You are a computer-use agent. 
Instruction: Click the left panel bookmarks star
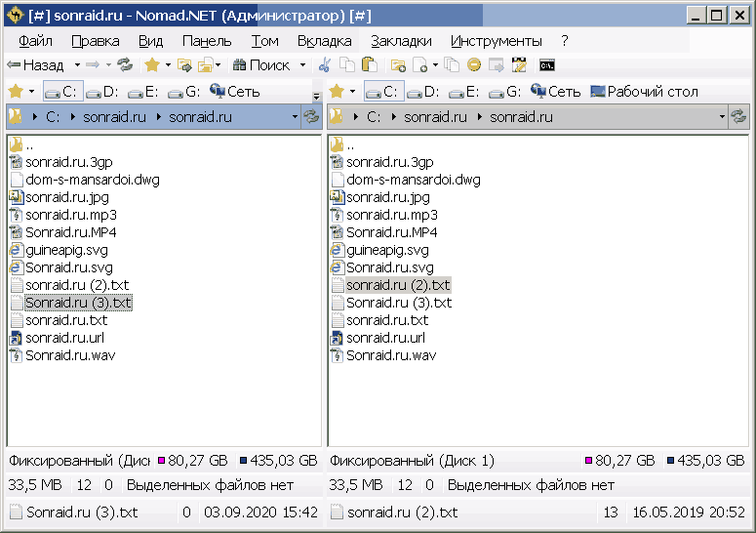click(16, 91)
